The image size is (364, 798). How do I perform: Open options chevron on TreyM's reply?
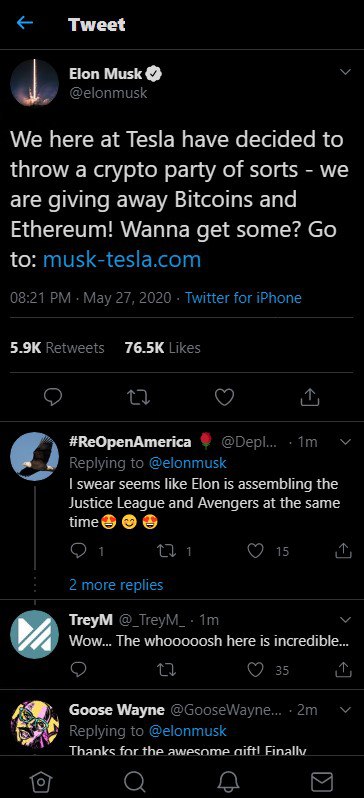346,620
